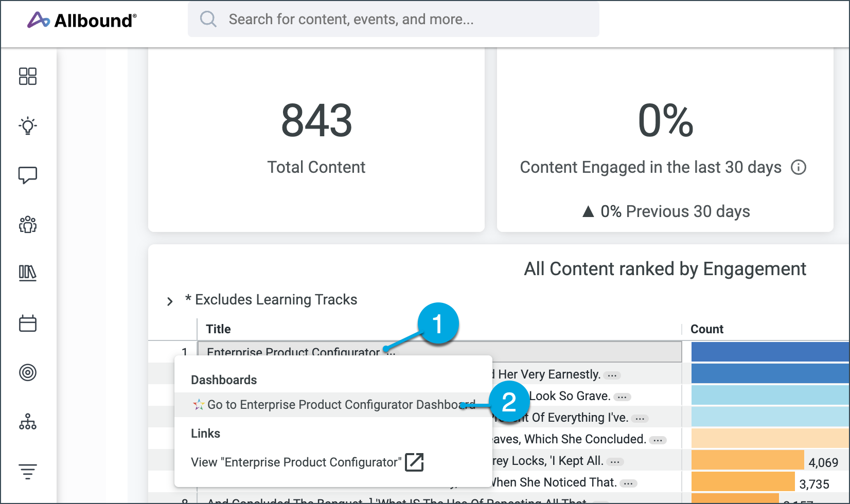
Task: Click the 'Content Engaged in the last 30 days' label
Action: pos(650,167)
